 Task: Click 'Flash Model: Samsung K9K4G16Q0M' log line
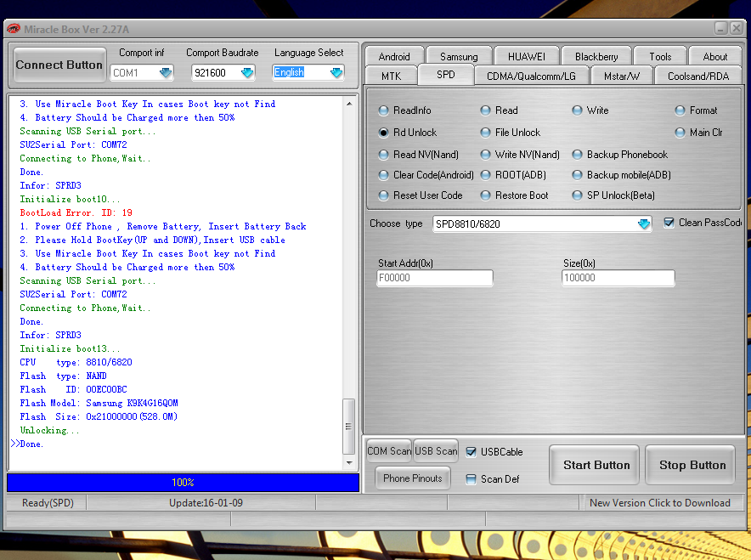coord(99,403)
